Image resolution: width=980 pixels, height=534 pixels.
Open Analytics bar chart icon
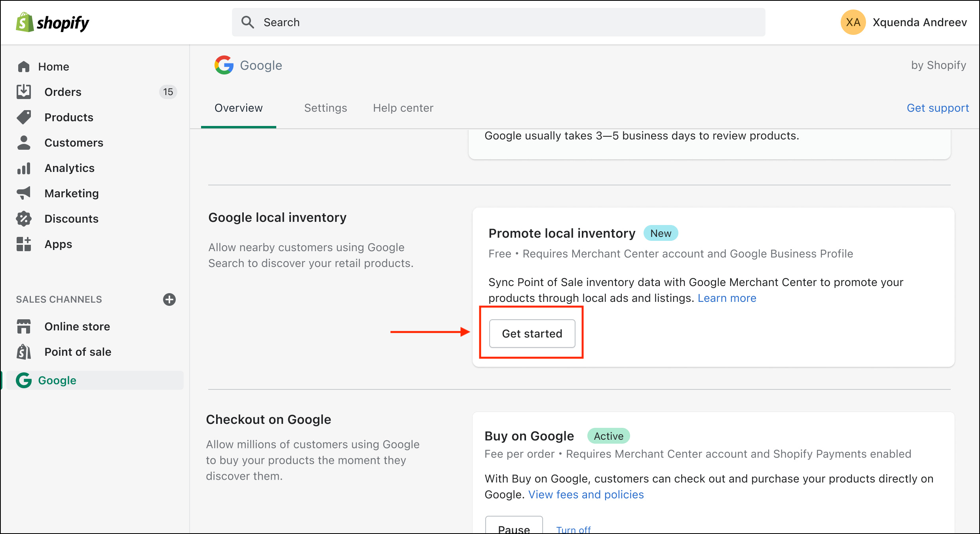coord(24,168)
